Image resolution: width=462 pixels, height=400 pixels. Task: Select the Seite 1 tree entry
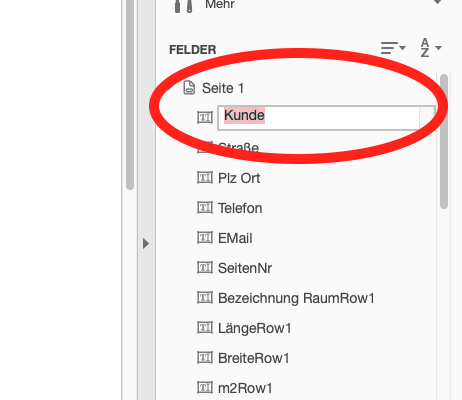click(x=223, y=88)
